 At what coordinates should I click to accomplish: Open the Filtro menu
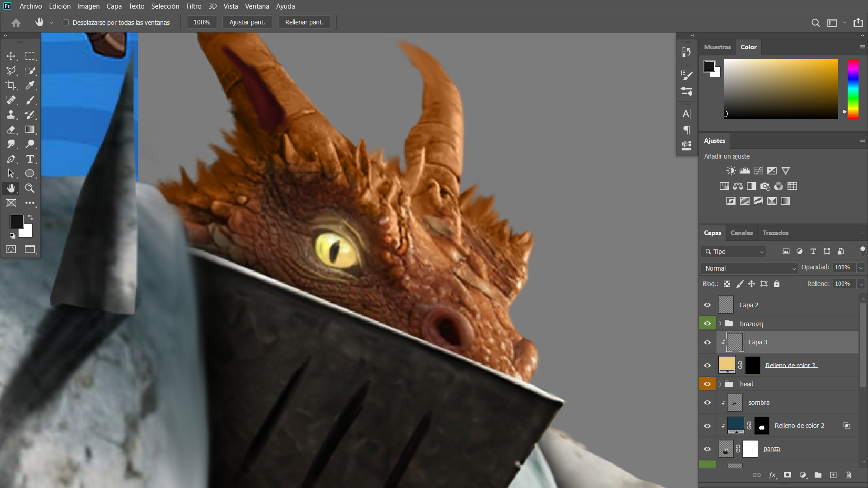(193, 6)
